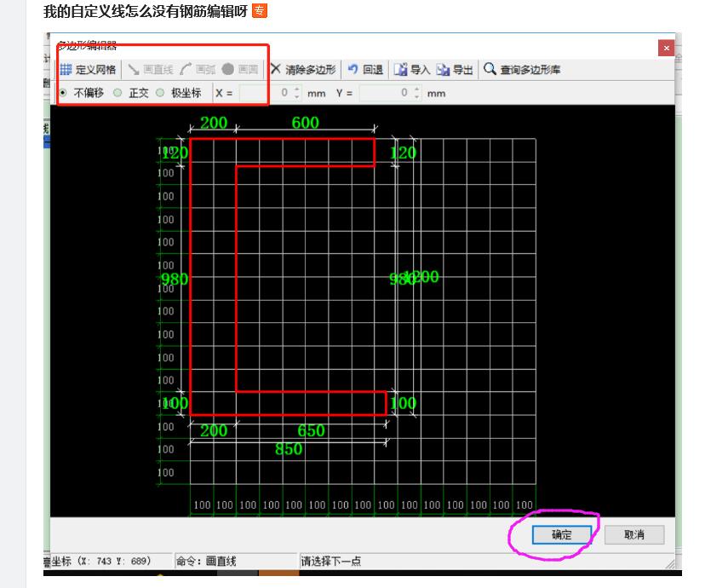
Task: Click the 请选择下一点 status prompt
Action: point(330,561)
